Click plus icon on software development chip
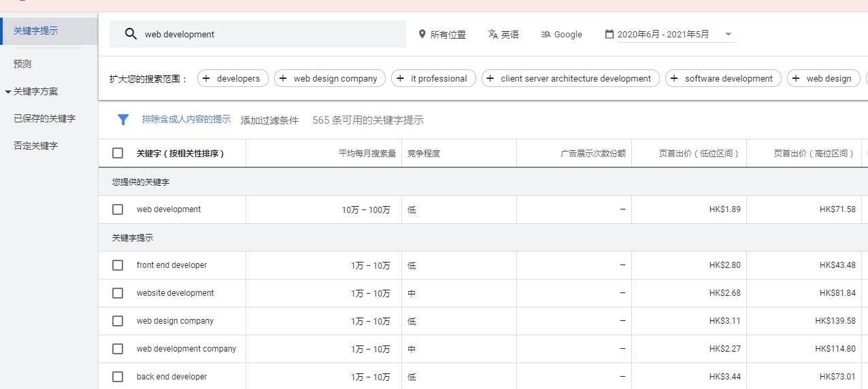868x389 pixels. pos(674,78)
